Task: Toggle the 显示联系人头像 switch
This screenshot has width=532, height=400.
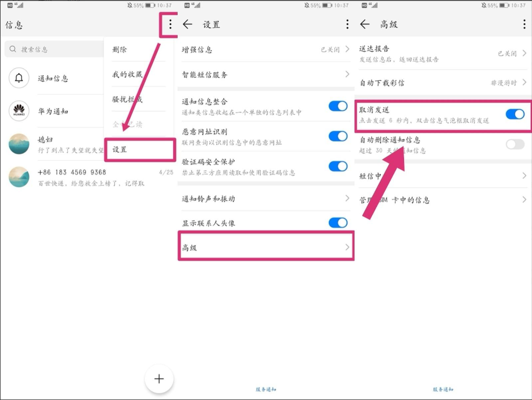Action: tap(338, 222)
